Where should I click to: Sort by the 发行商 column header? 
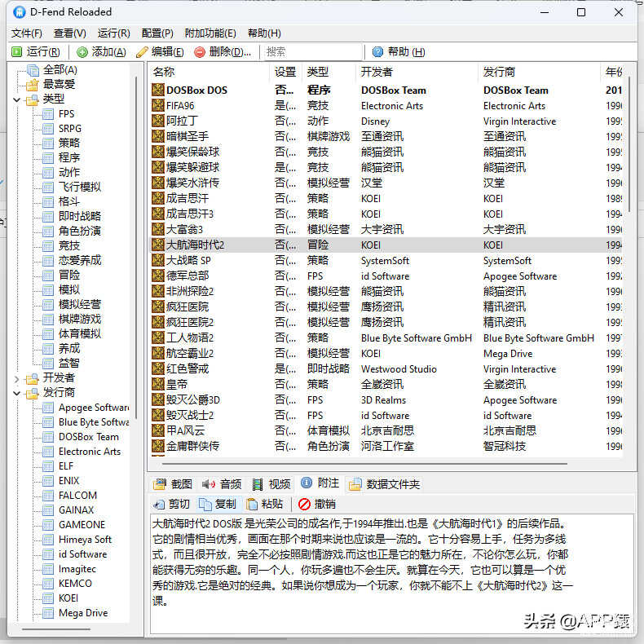540,72
